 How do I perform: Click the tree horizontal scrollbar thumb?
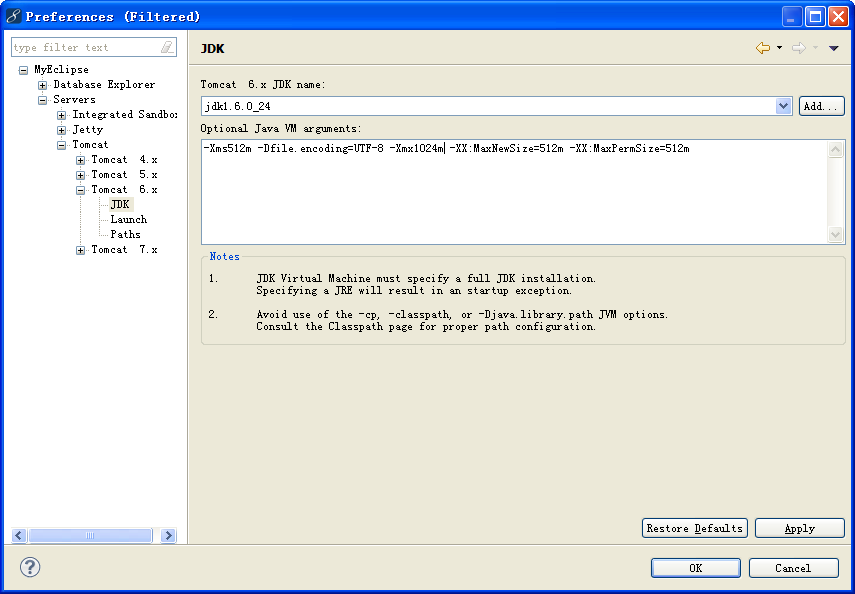(x=90, y=536)
